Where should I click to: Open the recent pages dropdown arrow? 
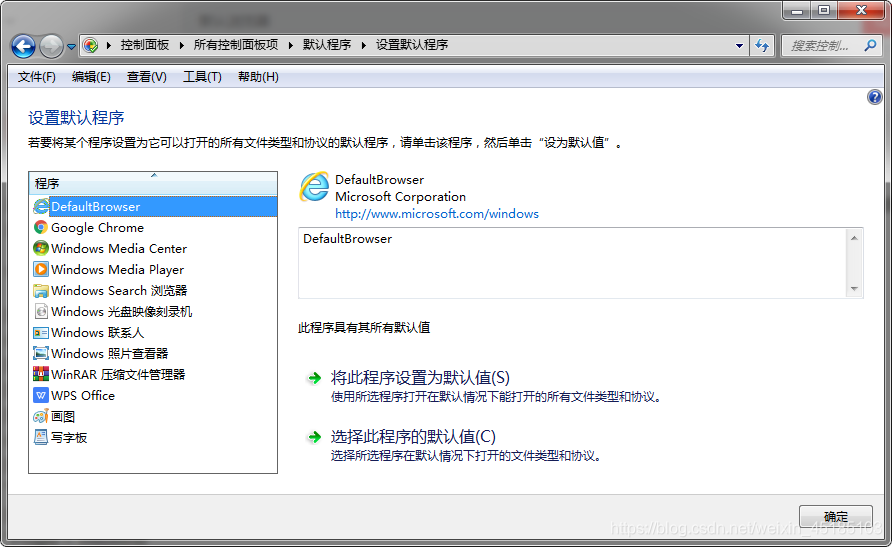point(71,47)
